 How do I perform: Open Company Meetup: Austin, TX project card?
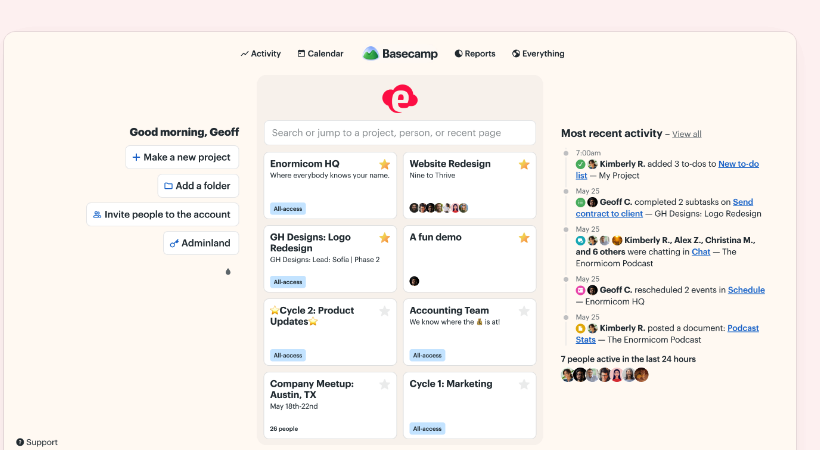[330, 405]
